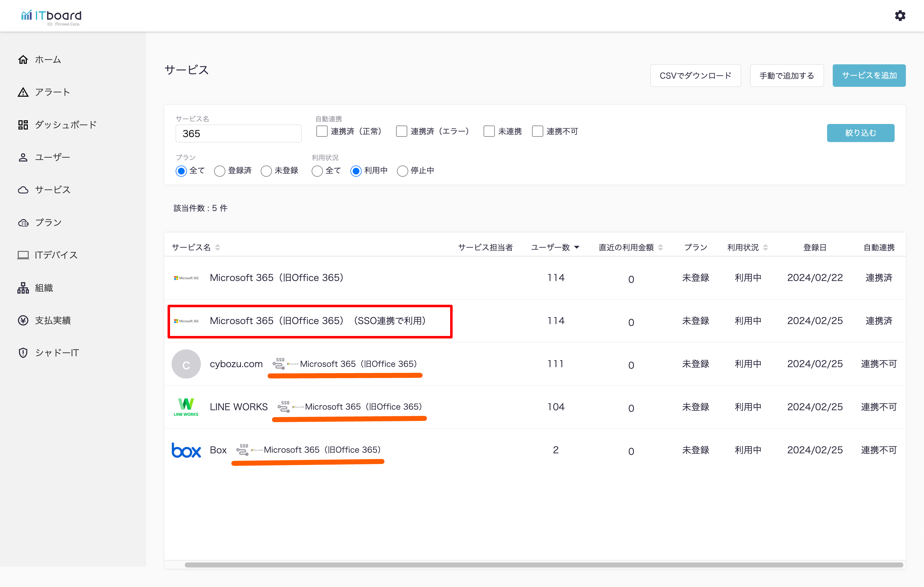This screenshot has height=587, width=924.
Task: Click the LINE WORKS logo icon
Action: click(186, 407)
